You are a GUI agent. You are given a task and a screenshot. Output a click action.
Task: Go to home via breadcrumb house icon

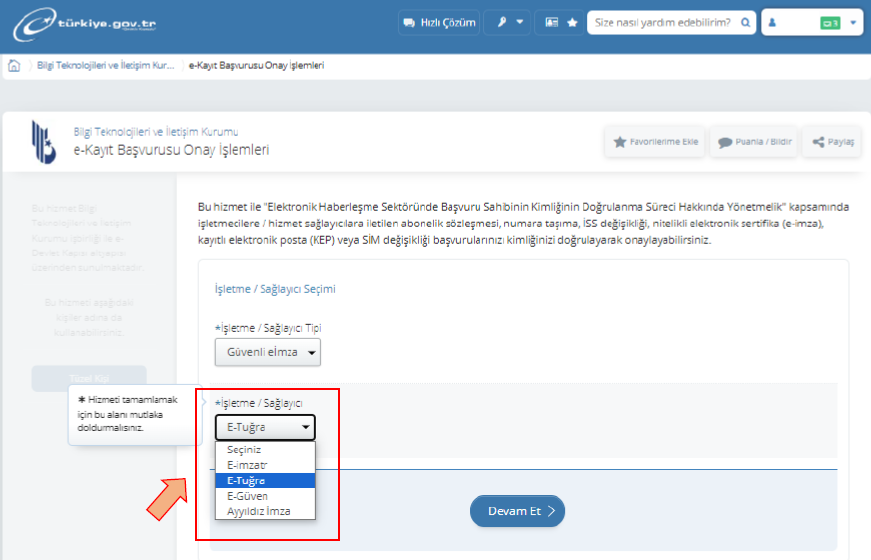pyautogui.click(x=14, y=66)
